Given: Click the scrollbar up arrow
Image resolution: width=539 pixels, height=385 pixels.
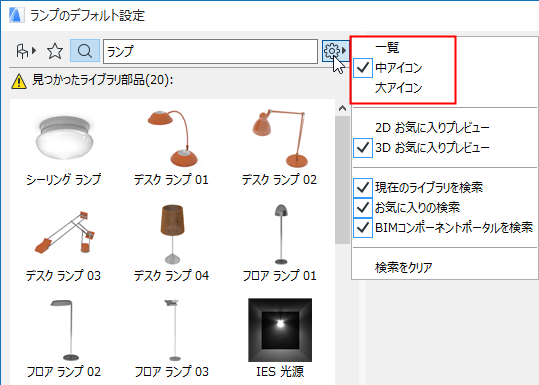Looking at the screenshot, I should (342, 109).
